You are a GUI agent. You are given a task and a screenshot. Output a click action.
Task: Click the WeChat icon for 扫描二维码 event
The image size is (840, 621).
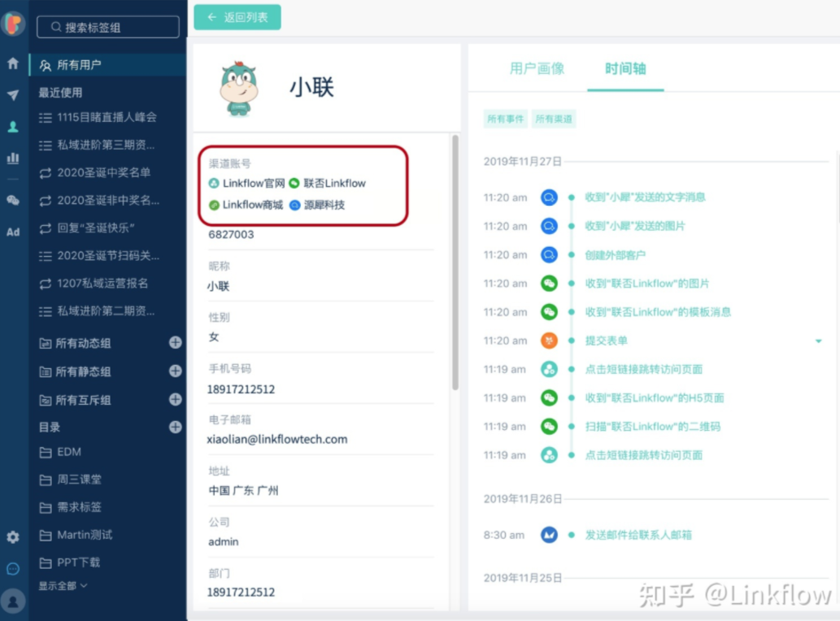pyautogui.click(x=549, y=427)
